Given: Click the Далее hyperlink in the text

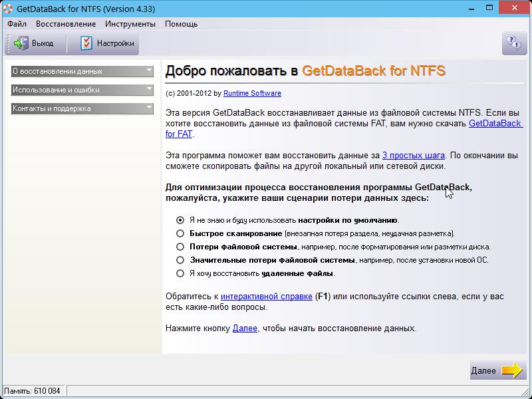Looking at the screenshot, I should coord(245,329).
